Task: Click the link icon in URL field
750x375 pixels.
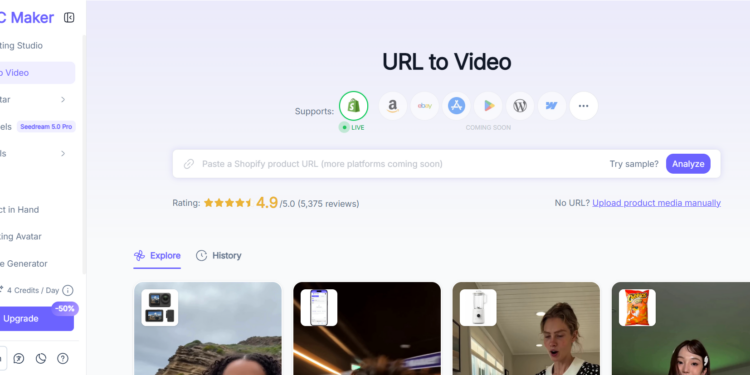Action: pyautogui.click(x=189, y=164)
